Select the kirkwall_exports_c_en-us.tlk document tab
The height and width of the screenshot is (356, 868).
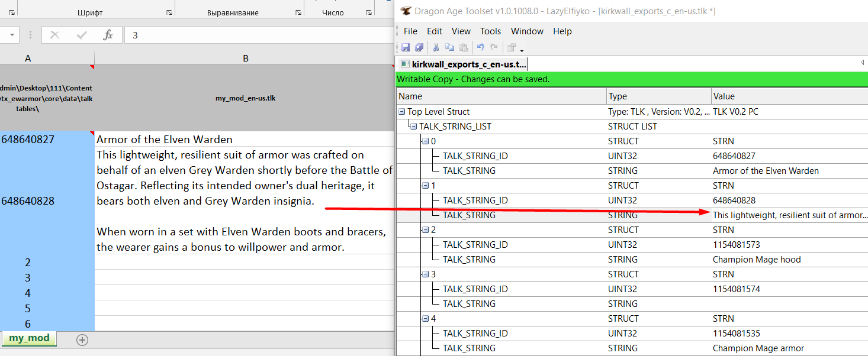[x=462, y=64]
